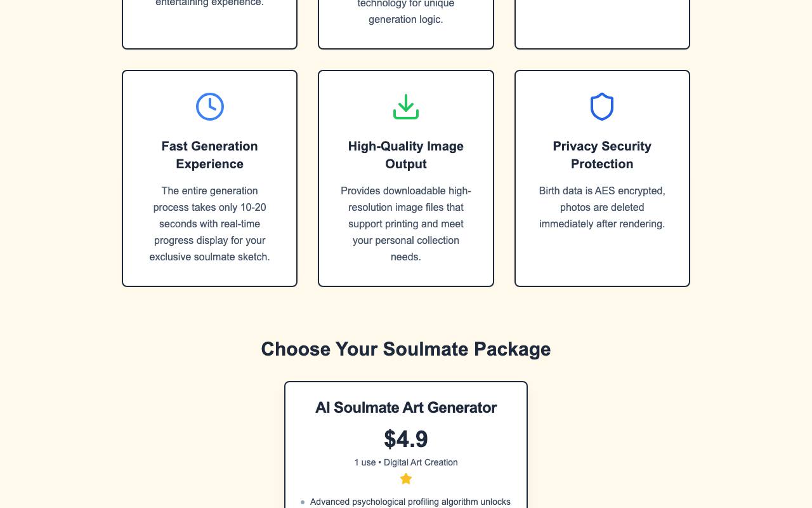812x508 pixels.
Task: Click the AI Soulmate Art Generator title
Action: 406,408
